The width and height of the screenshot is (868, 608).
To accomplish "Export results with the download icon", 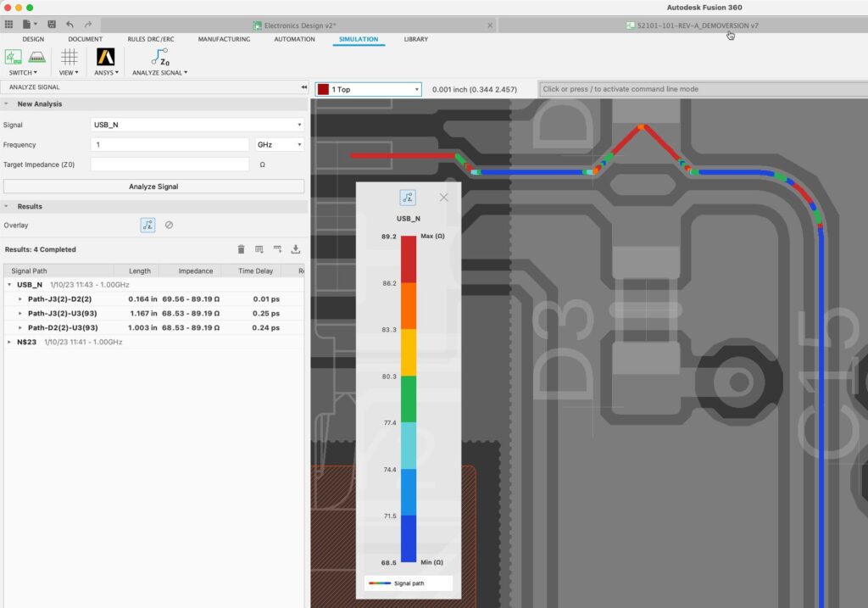I will click(x=296, y=249).
